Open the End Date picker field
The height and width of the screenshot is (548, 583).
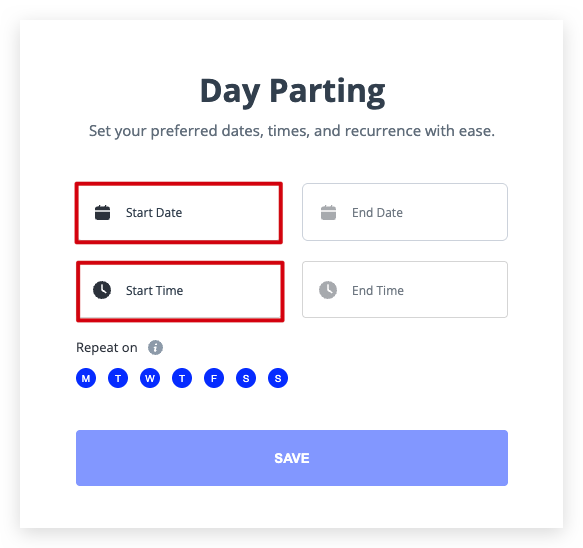coord(405,212)
